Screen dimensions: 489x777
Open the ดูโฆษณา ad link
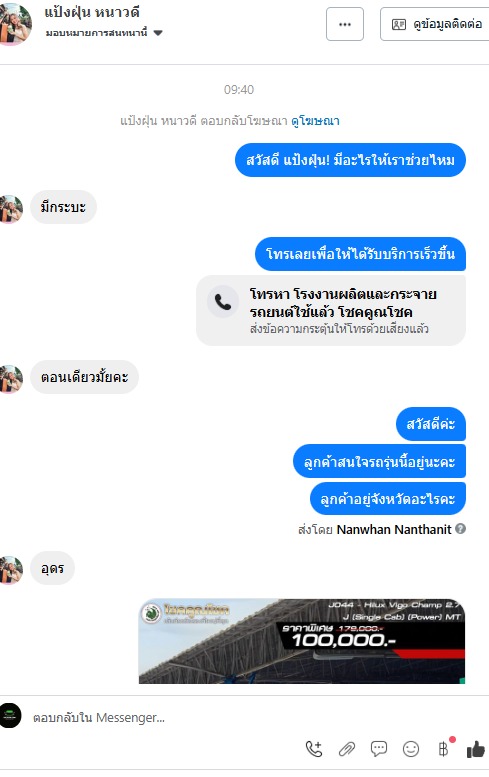coord(315,120)
